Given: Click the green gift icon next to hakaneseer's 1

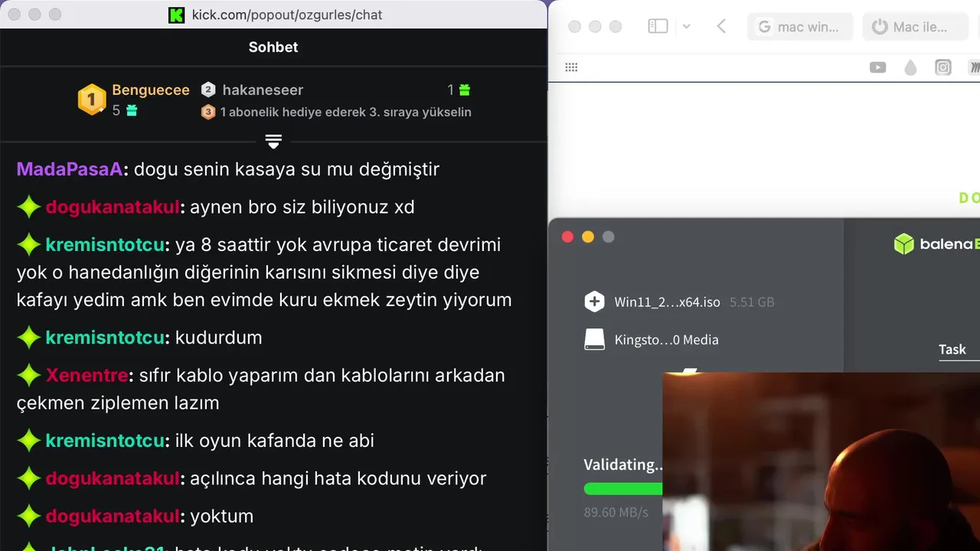Looking at the screenshot, I should [464, 90].
